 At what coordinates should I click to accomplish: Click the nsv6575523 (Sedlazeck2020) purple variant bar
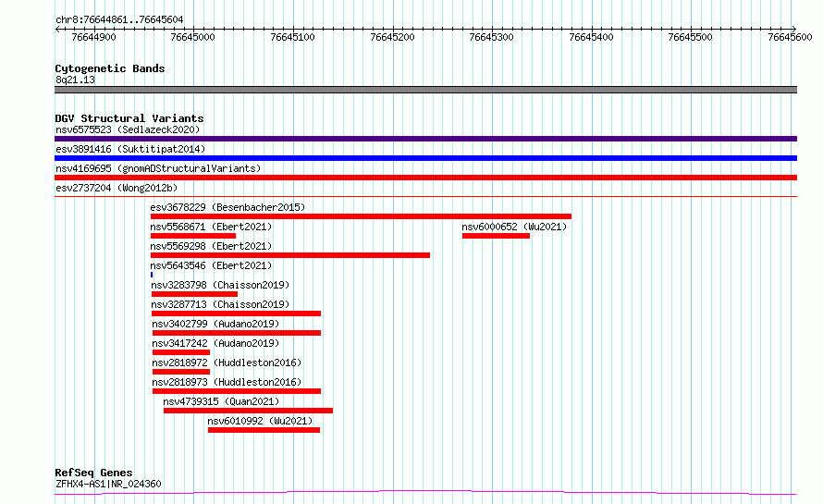click(425, 139)
